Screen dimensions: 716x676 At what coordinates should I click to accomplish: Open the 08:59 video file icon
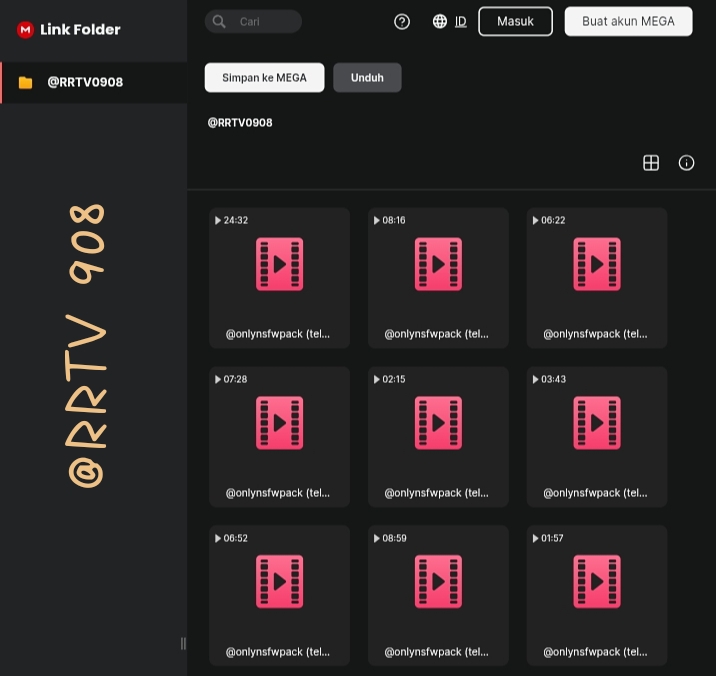click(x=438, y=581)
